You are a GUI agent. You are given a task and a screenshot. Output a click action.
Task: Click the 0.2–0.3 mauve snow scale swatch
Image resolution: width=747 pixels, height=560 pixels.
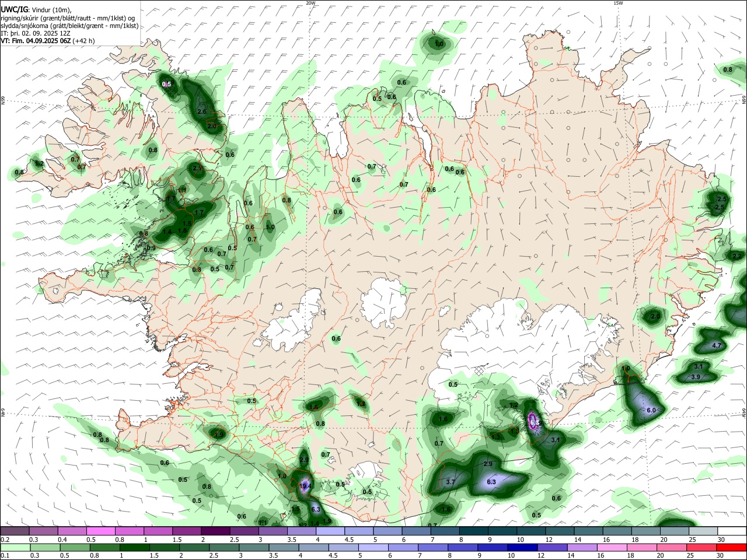coord(15,531)
